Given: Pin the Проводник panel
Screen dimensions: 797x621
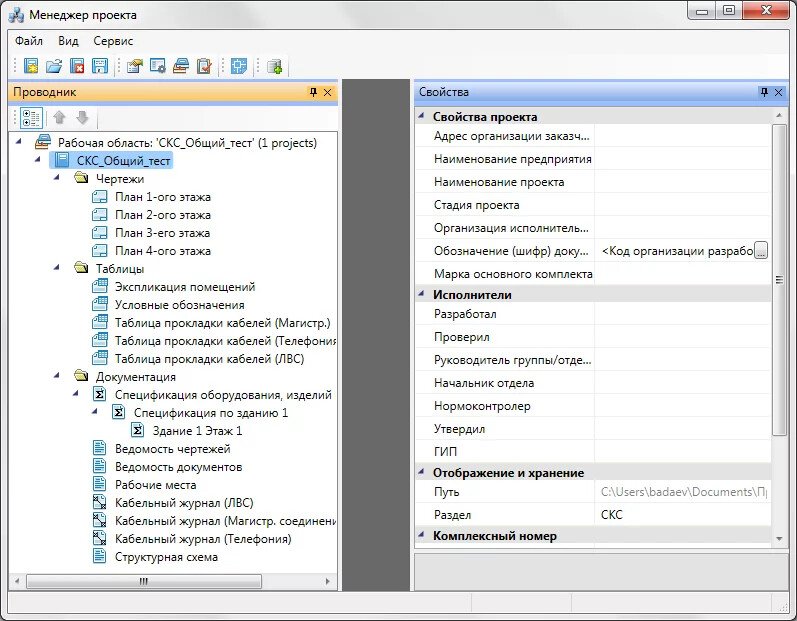Looking at the screenshot, I should tap(313, 92).
